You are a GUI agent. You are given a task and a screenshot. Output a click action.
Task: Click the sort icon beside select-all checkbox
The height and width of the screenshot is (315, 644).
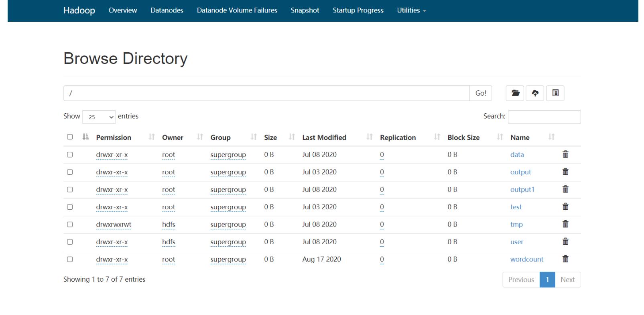click(x=85, y=137)
